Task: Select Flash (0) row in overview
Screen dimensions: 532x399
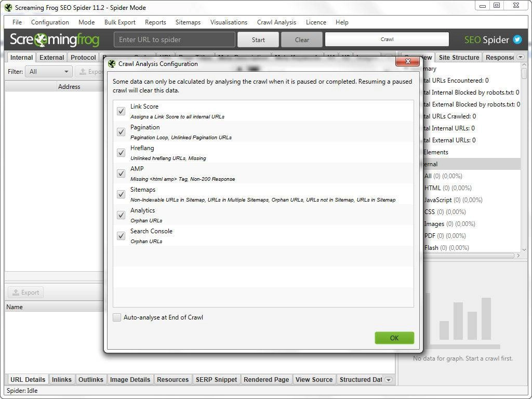Action: pos(472,247)
